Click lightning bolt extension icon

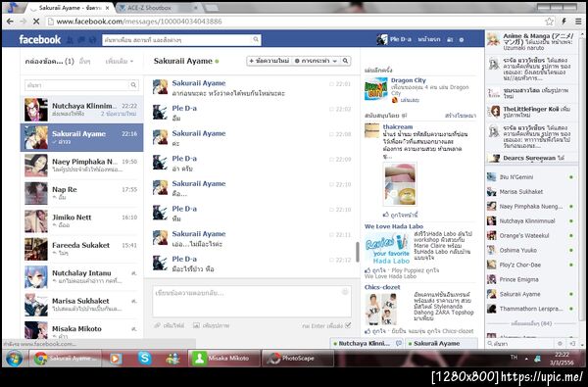click(564, 22)
